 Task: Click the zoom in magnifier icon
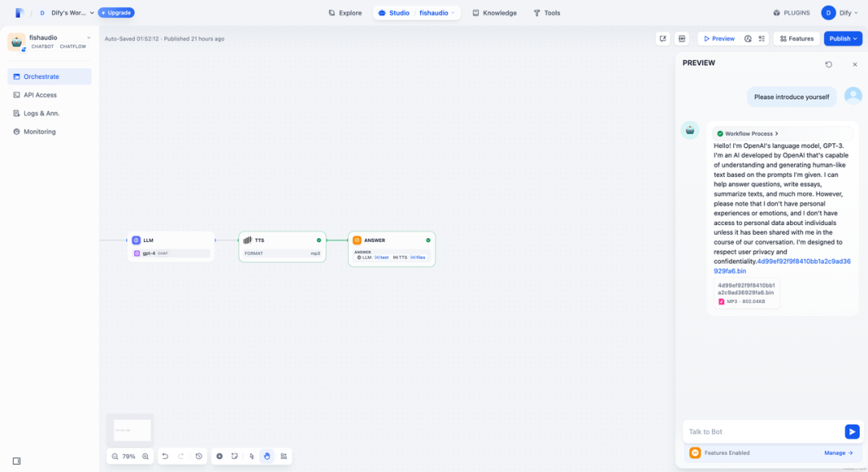pyautogui.click(x=145, y=456)
